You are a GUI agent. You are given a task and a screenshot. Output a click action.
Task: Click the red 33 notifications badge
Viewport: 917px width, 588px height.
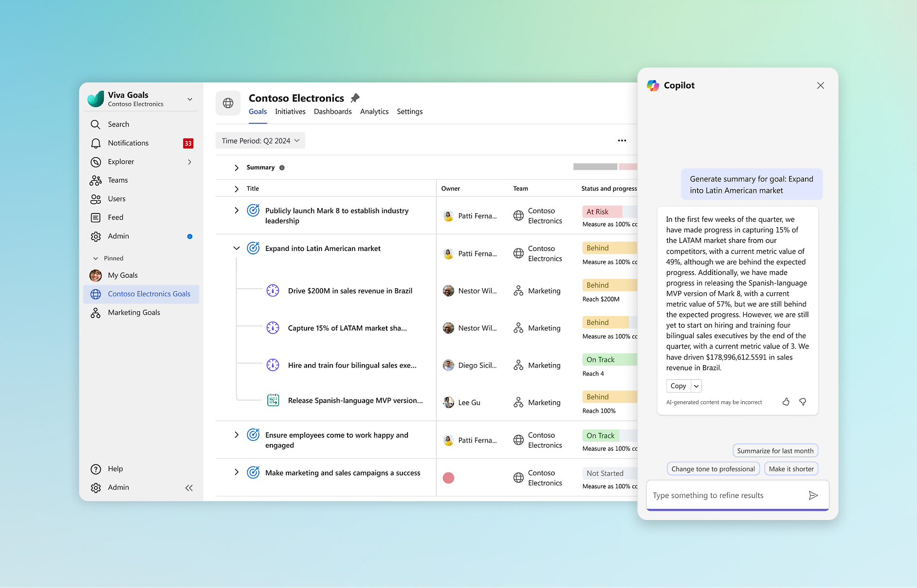pos(188,143)
